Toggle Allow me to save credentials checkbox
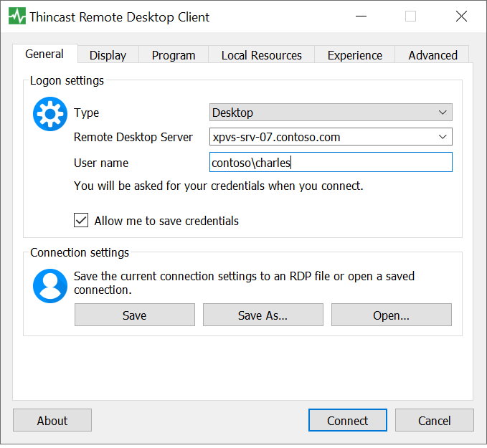487x448 pixels. [x=81, y=221]
